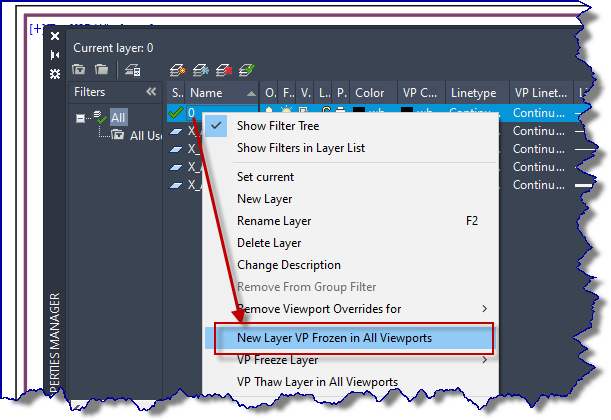Click viewport [+] control in drawing
This screenshot has height=420, width=611.
36,29
